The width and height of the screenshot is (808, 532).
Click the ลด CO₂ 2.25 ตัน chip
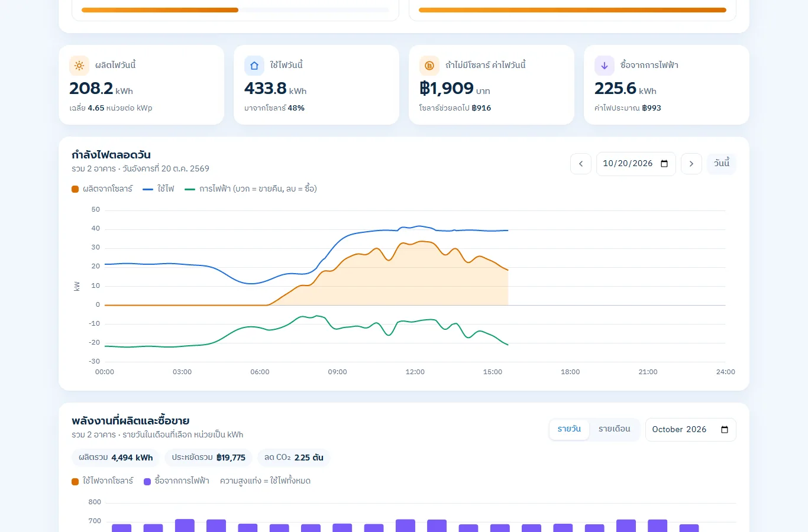(294, 458)
